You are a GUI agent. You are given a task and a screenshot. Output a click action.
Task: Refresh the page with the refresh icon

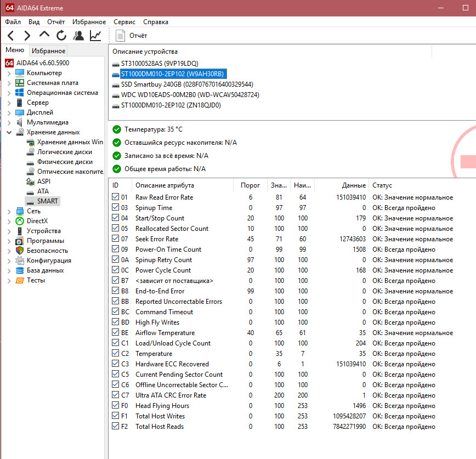(x=61, y=35)
